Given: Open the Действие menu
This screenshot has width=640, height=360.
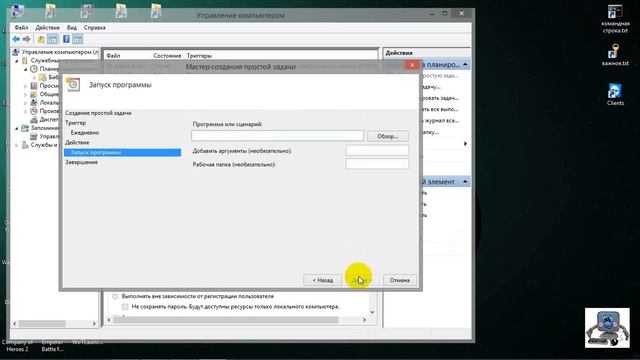Looking at the screenshot, I should coord(47,27).
